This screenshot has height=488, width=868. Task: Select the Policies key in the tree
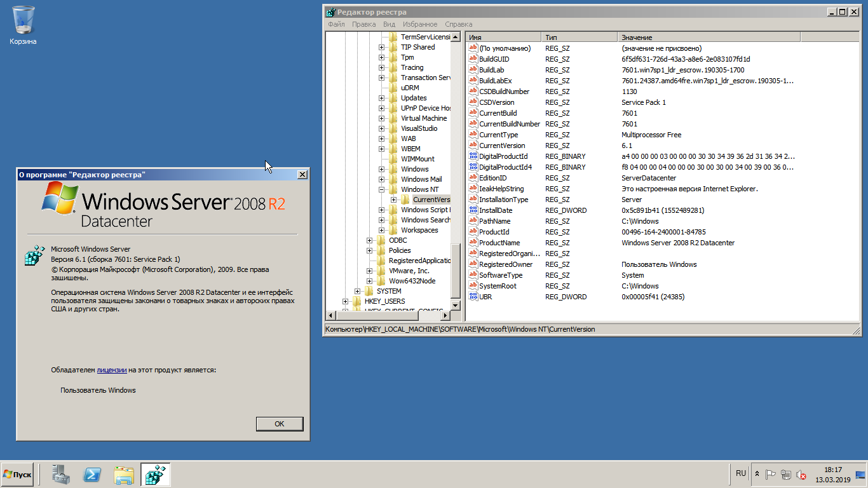pyautogui.click(x=400, y=250)
